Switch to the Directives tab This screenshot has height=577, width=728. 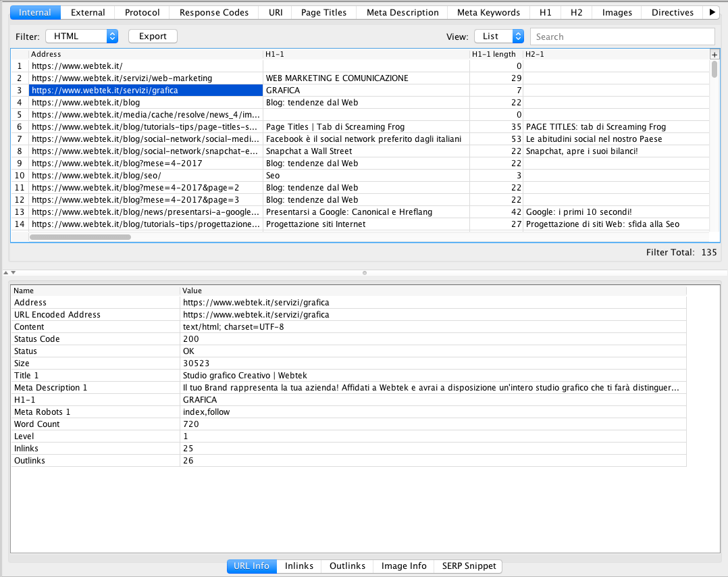672,12
